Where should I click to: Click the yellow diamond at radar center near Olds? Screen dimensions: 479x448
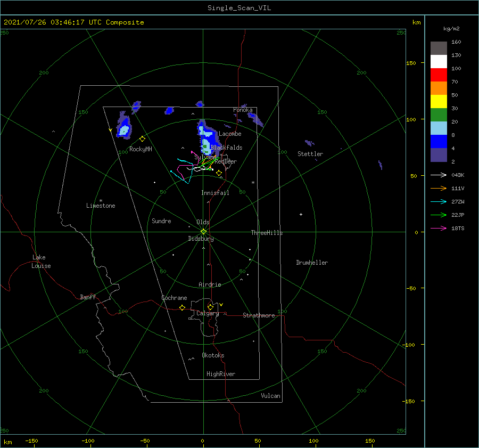203,232
